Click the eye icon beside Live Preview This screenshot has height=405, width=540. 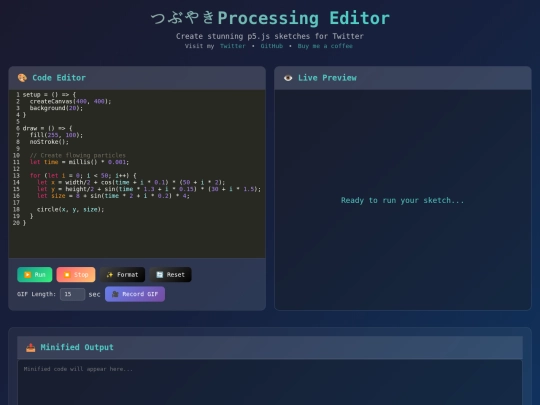288,78
